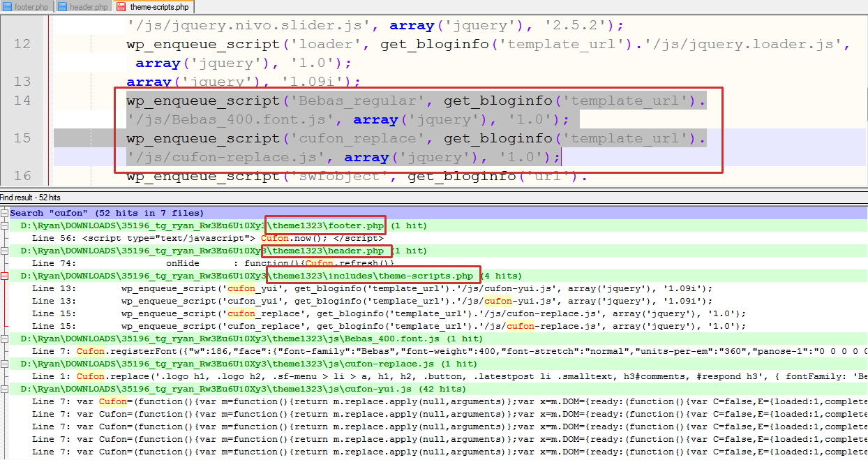Select the cufon-replace.js (1 hit) file row
The width and height of the screenshot is (868, 460).
(438, 364)
